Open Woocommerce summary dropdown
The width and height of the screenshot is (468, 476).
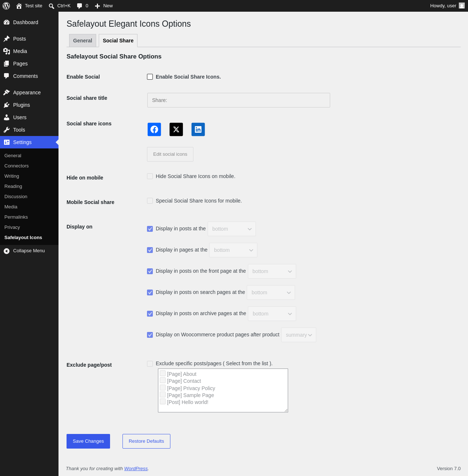pos(299,335)
